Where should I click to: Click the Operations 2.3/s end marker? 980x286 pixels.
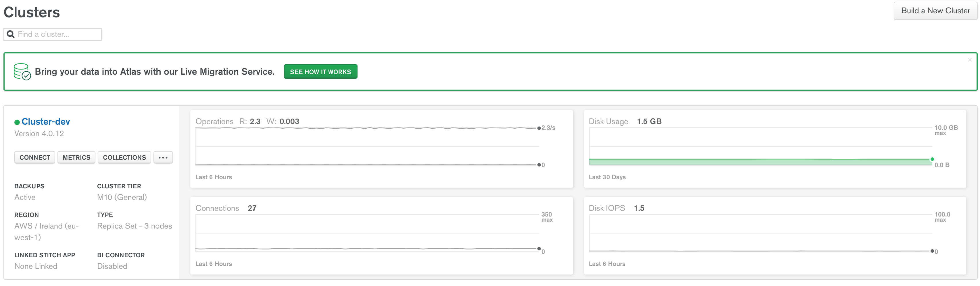(x=539, y=128)
